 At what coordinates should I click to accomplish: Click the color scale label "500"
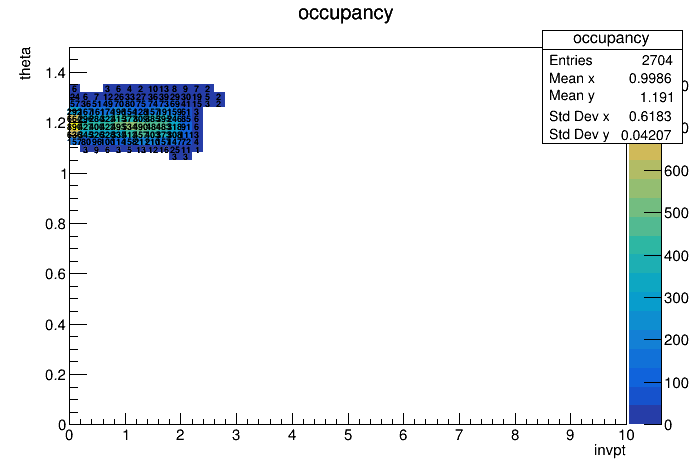coord(676,213)
